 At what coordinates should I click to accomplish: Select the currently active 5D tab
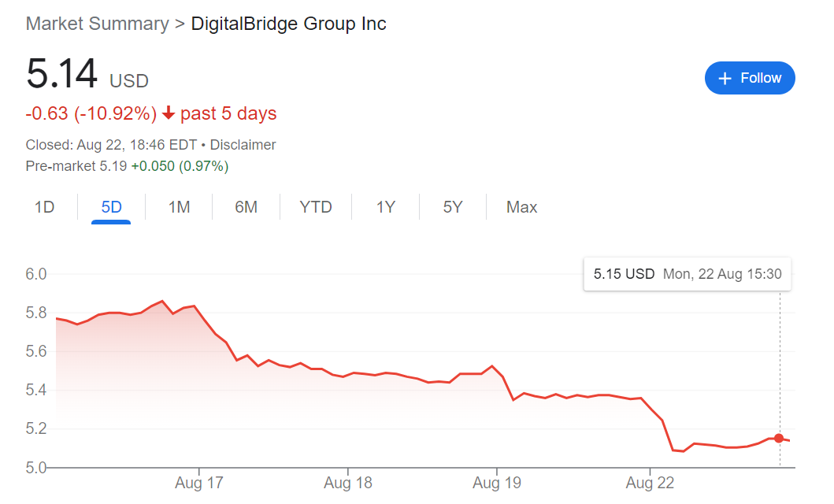(x=111, y=206)
